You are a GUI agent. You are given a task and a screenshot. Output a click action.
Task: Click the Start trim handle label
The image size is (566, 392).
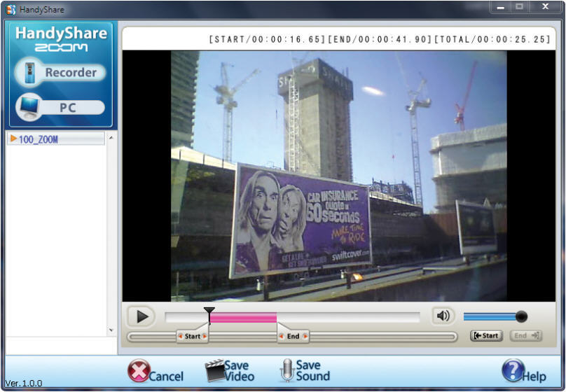[193, 337]
